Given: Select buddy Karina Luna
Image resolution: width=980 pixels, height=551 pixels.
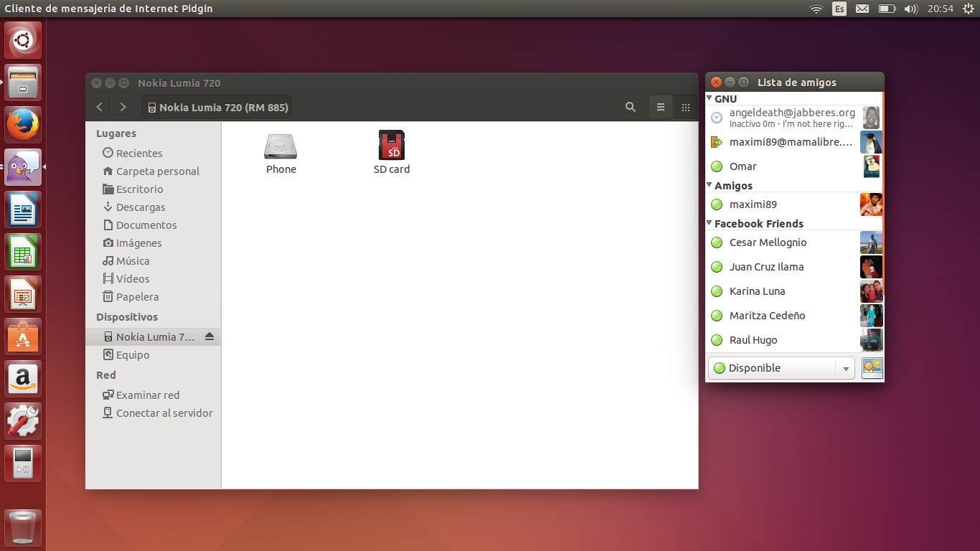Looking at the screenshot, I should pyautogui.click(x=793, y=291).
